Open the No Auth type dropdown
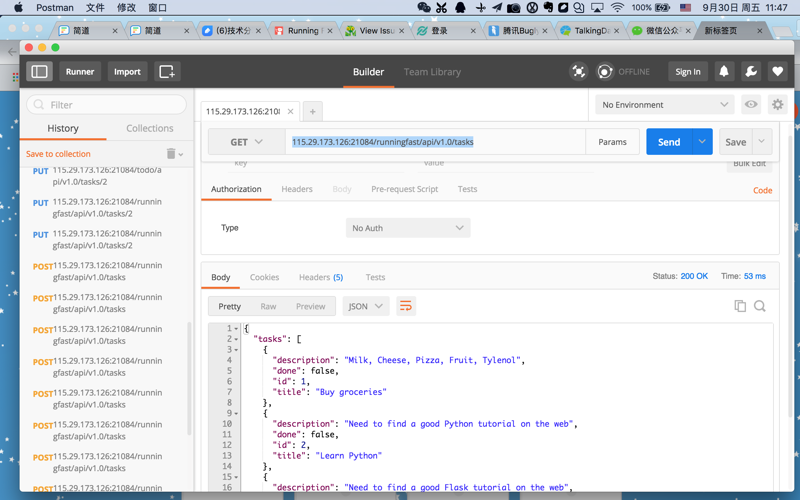The width and height of the screenshot is (800, 500). click(408, 228)
